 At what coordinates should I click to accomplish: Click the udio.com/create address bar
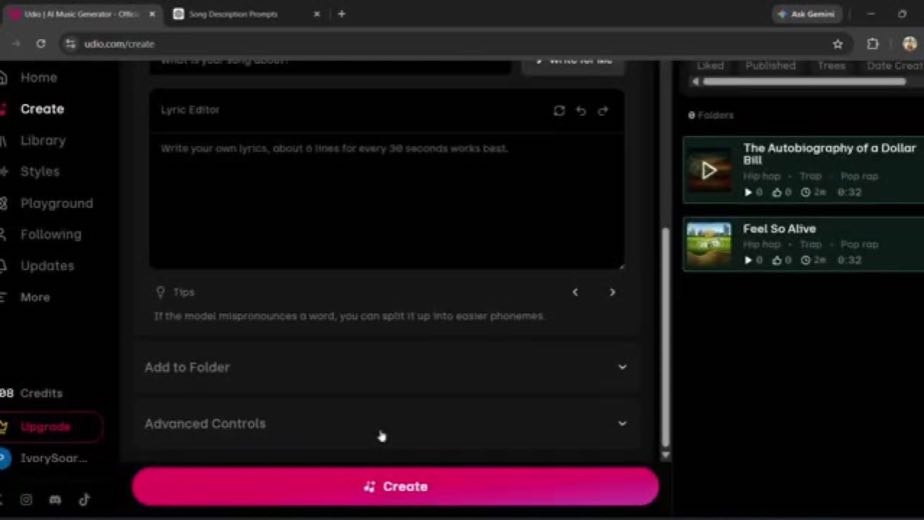(454, 44)
